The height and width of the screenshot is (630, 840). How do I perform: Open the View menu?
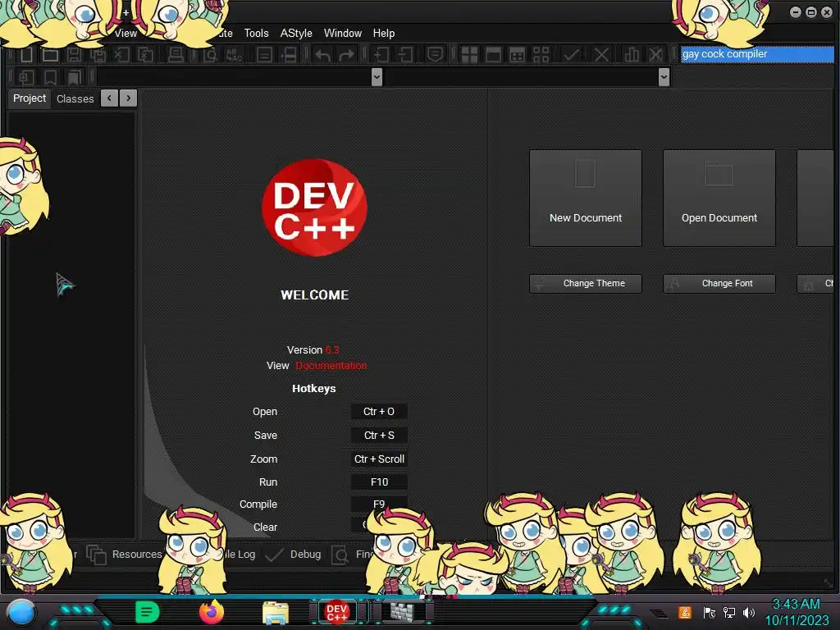point(126,33)
